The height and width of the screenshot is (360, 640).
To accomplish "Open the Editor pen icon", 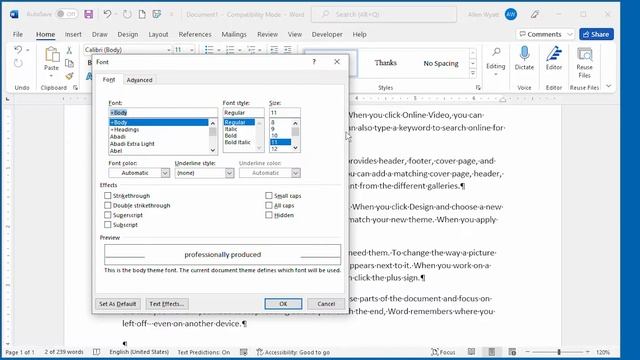I will pos(554,54).
